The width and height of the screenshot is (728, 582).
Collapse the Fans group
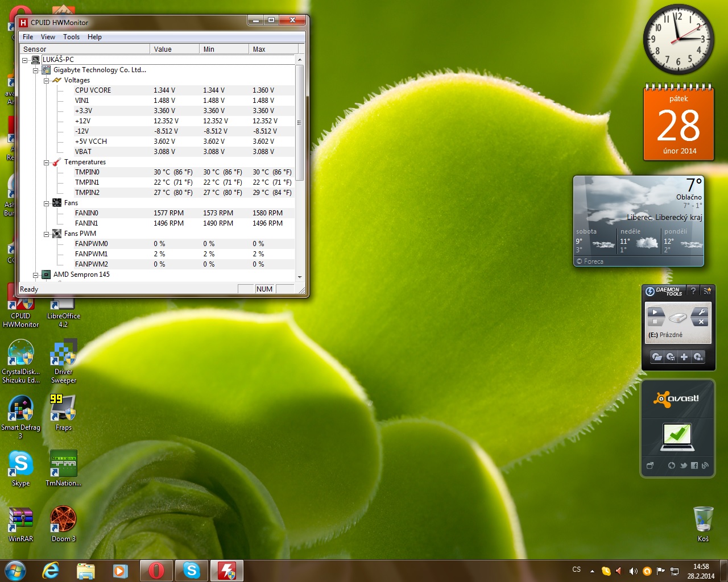click(x=47, y=203)
